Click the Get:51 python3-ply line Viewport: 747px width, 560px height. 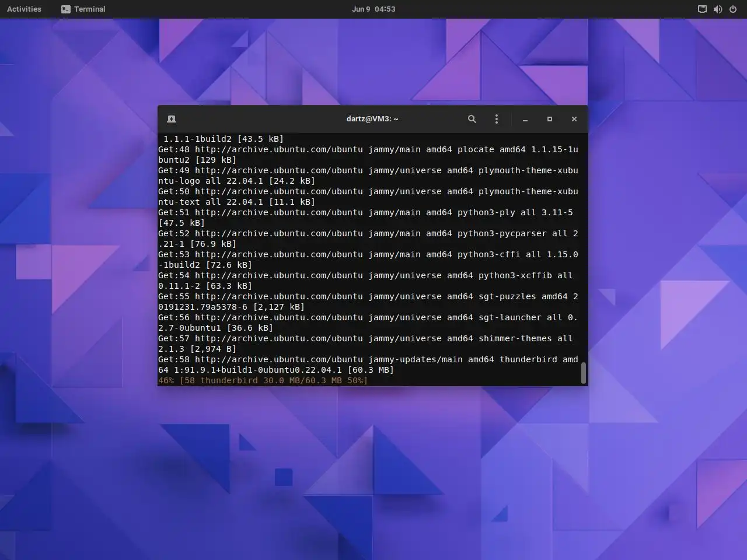pos(366,218)
